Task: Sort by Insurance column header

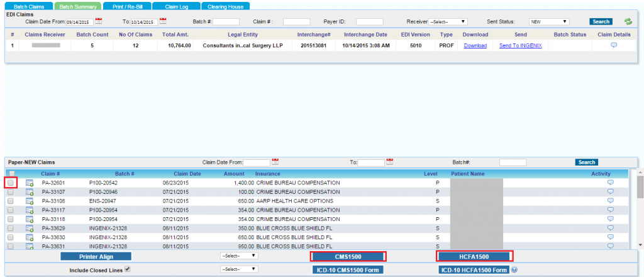Action: (268, 174)
